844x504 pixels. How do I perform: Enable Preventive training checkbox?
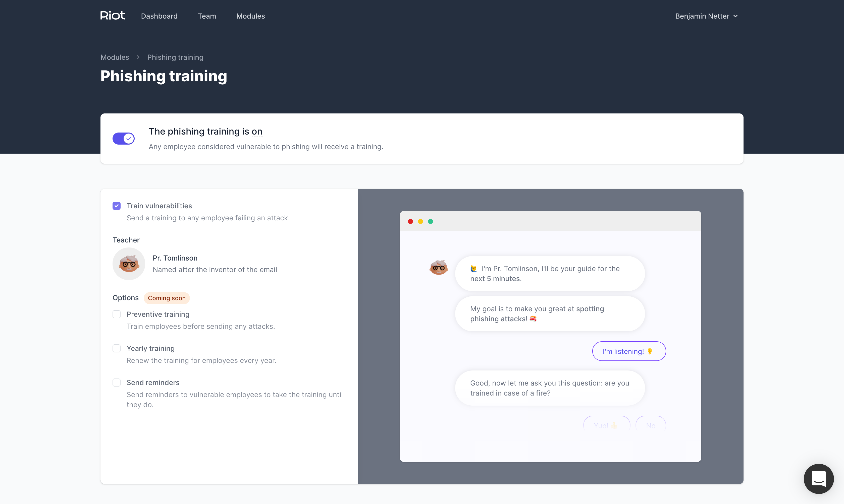tap(117, 314)
